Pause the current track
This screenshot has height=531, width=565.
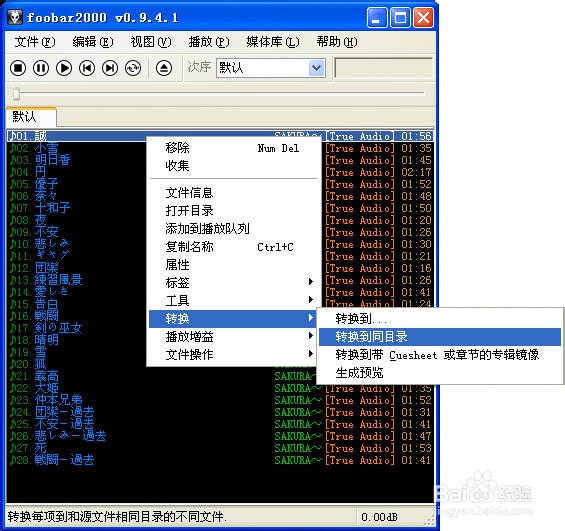click(x=41, y=68)
